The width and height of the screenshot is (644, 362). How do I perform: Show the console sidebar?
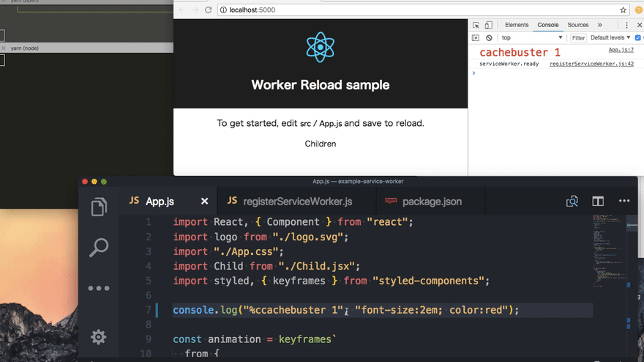tap(476, 38)
